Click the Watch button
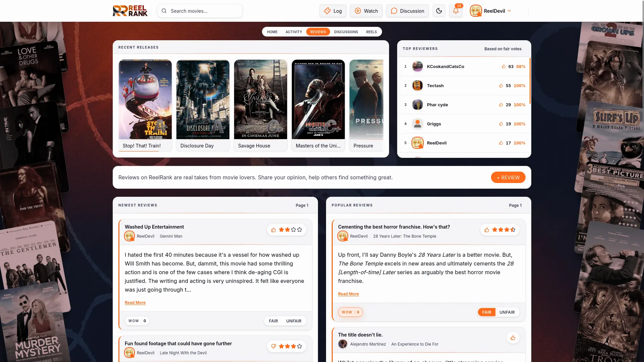The image size is (644, 362). point(366,11)
